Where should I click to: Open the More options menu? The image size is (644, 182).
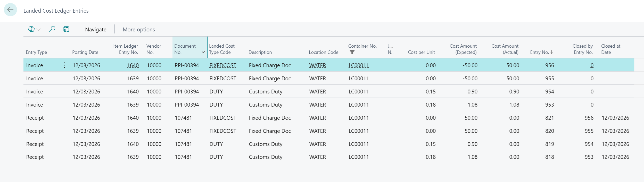[x=139, y=30]
